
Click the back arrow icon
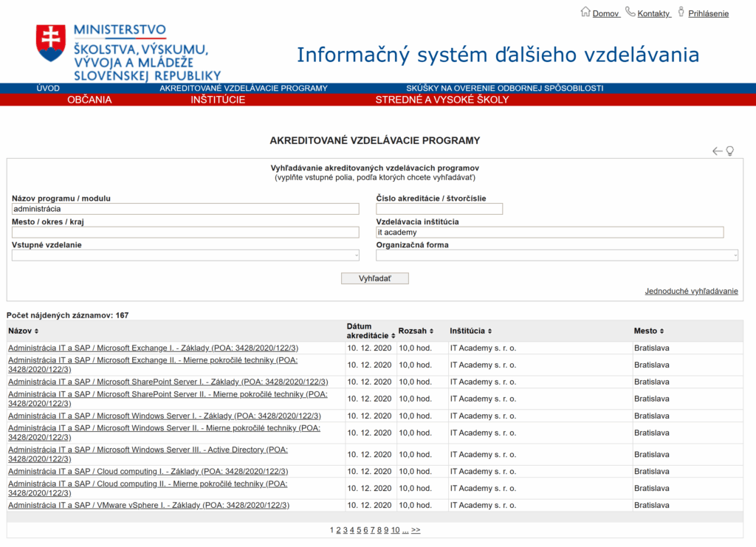(x=717, y=151)
